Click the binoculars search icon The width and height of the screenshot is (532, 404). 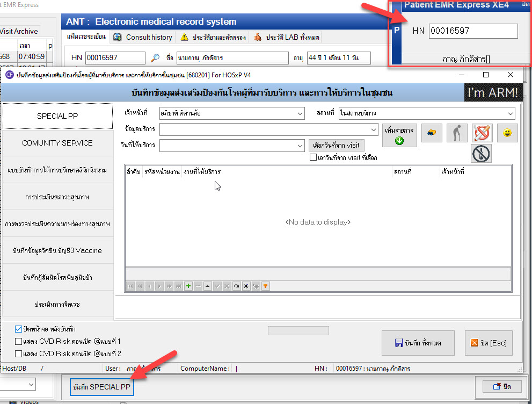click(x=432, y=133)
